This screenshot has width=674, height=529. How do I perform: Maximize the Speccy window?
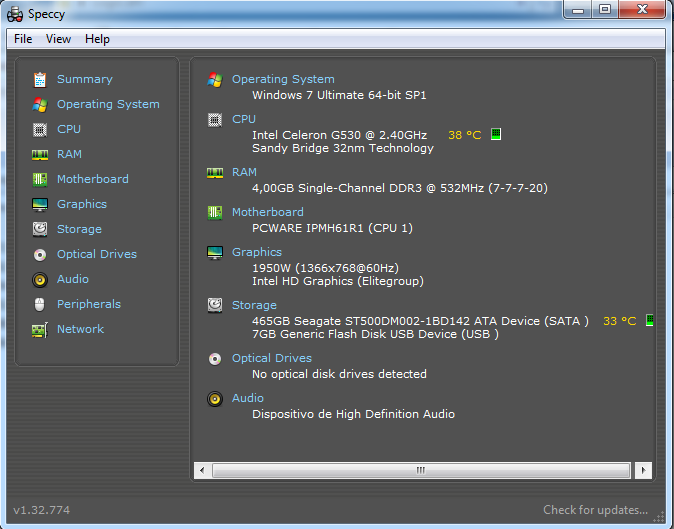tap(605, 9)
